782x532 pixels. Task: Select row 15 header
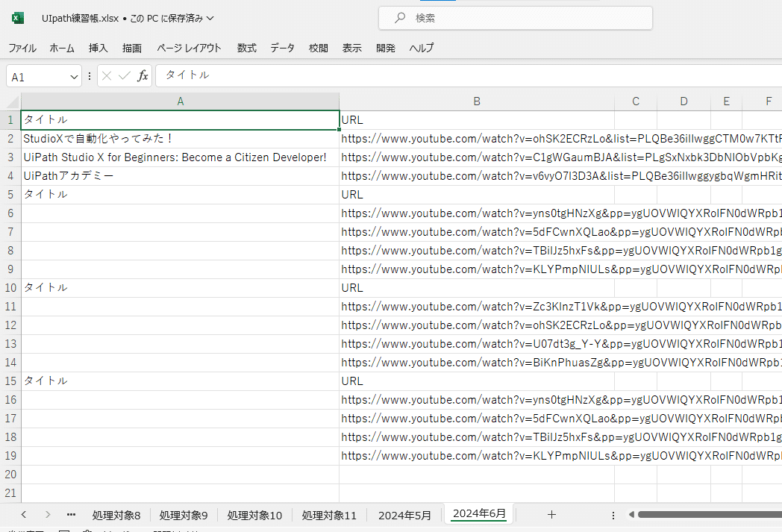pos(10,381)
